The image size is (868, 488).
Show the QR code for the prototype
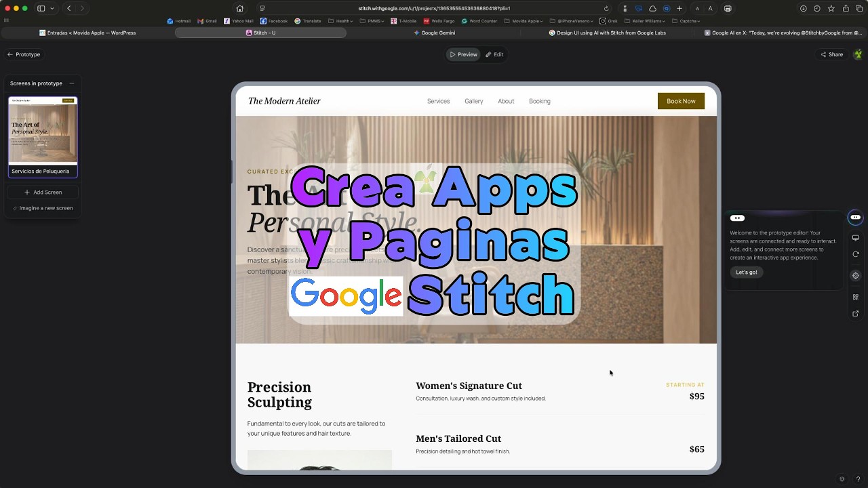[855, 297]
